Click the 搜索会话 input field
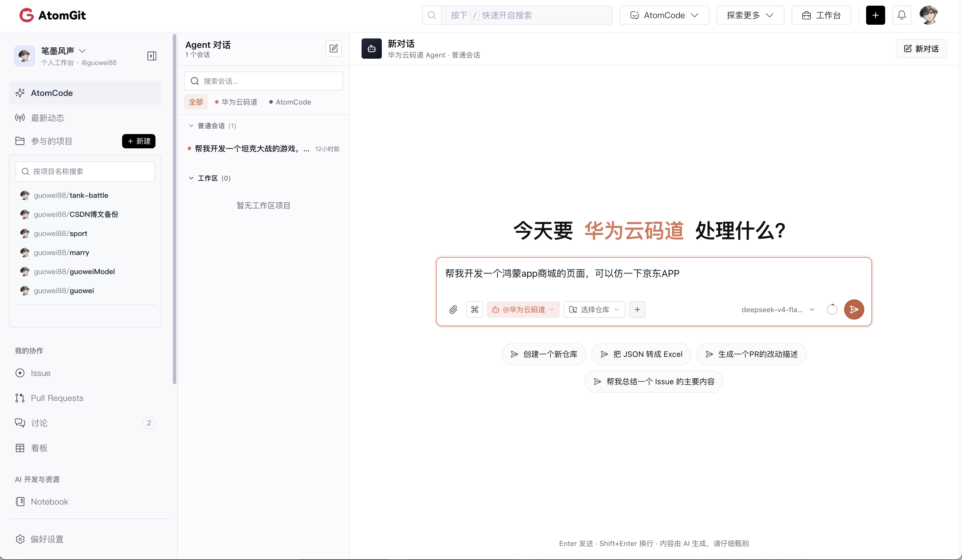The image size is (962, 560). tap(263, 81)
